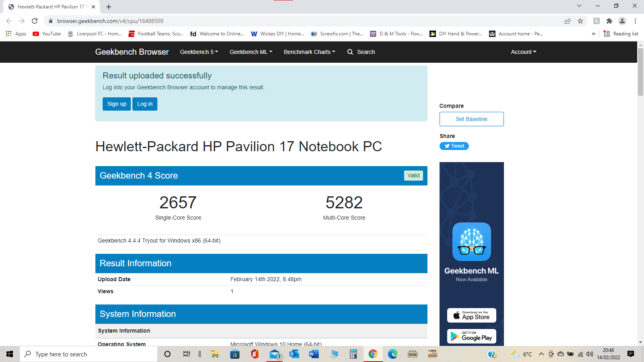This screenshot has height=362, width=644.
Task: Expand the Benchmark Charts menu
Action: (x=309, y=52)
